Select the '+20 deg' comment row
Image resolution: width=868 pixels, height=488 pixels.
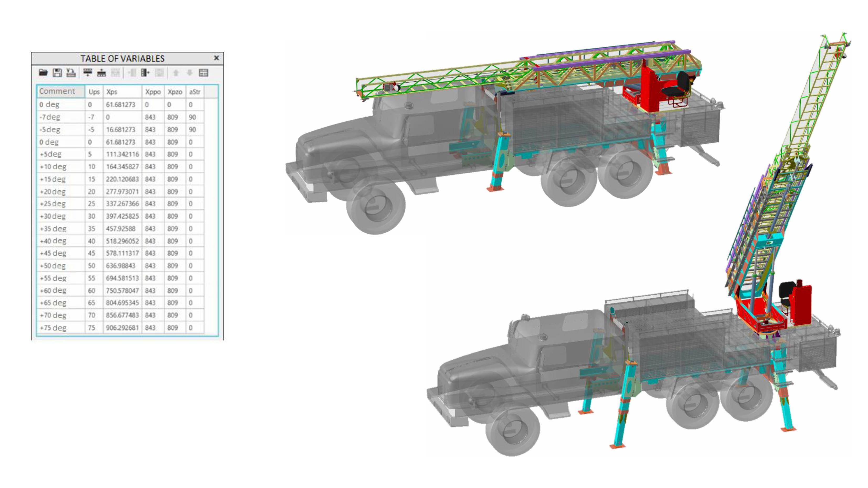[61, 192]
